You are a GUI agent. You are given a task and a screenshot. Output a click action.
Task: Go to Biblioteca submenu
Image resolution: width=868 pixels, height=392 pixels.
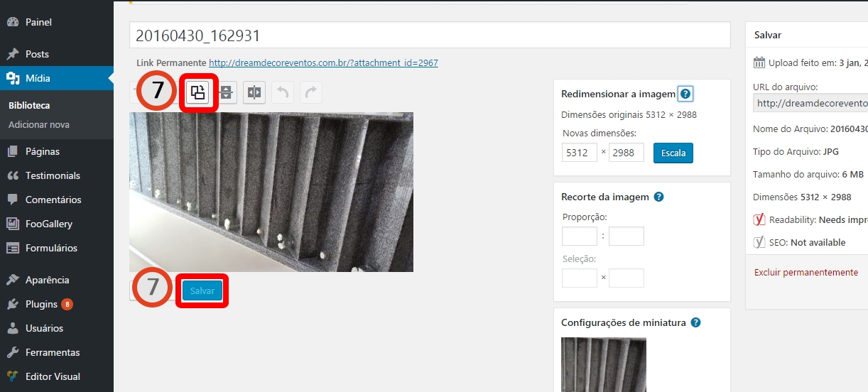(x=29, y=105)
